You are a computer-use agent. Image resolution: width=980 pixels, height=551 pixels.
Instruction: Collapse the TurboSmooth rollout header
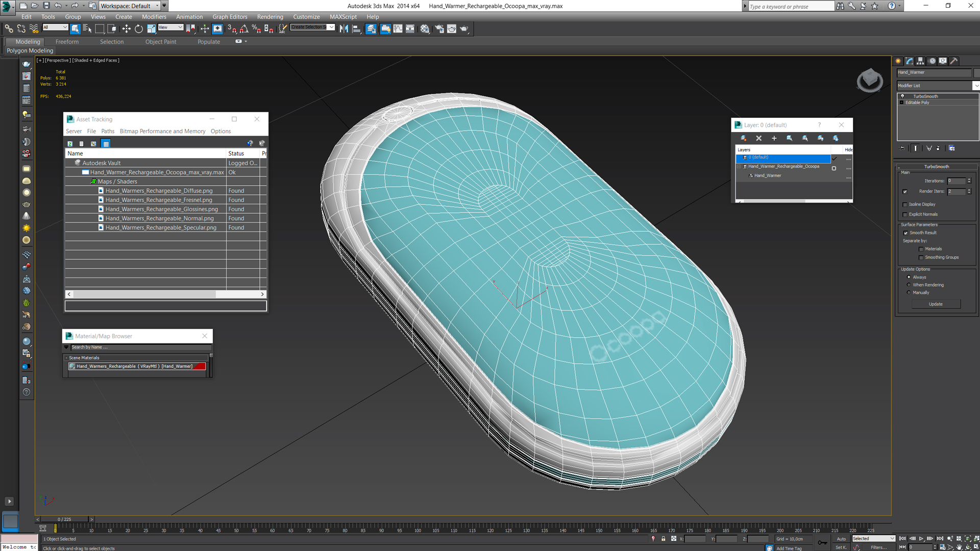coord(937,167)
